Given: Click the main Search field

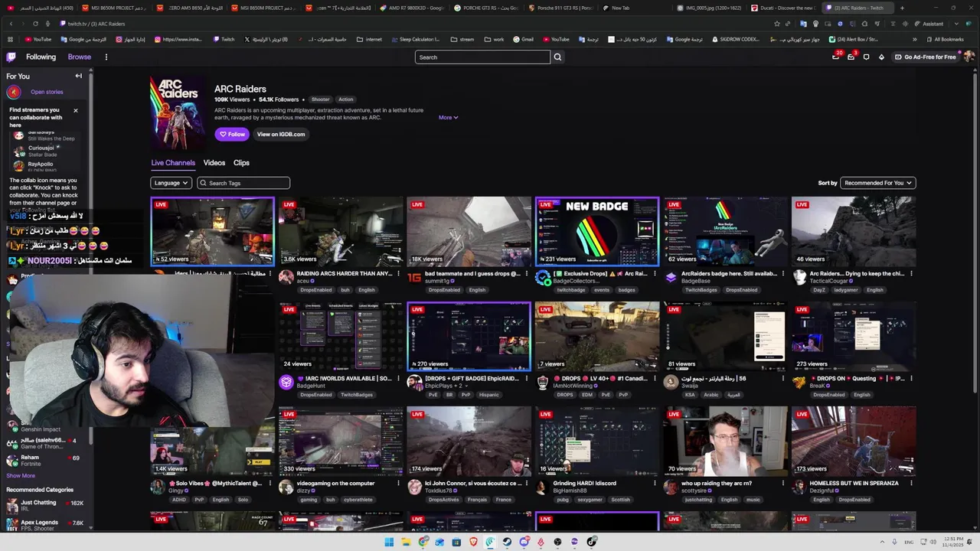Looking at the screenshot, I should (x=482, y=57).
